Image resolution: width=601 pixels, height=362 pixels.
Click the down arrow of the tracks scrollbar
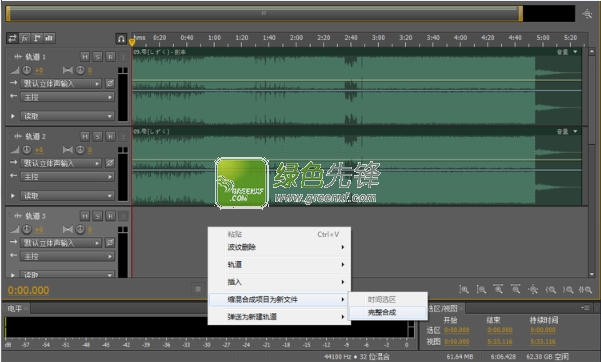[592, 275]
